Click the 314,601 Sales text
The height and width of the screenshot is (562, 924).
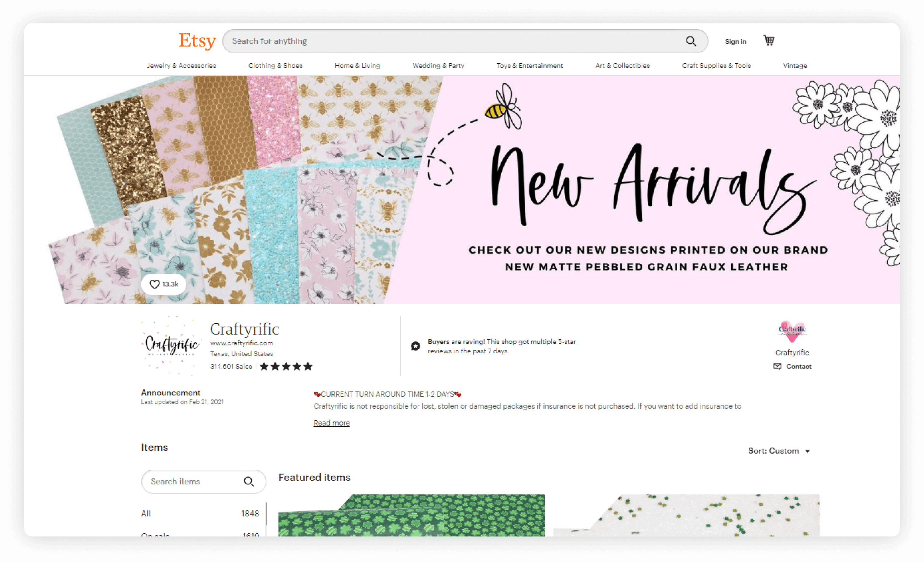pyautogui.click(x=231, y=366)
